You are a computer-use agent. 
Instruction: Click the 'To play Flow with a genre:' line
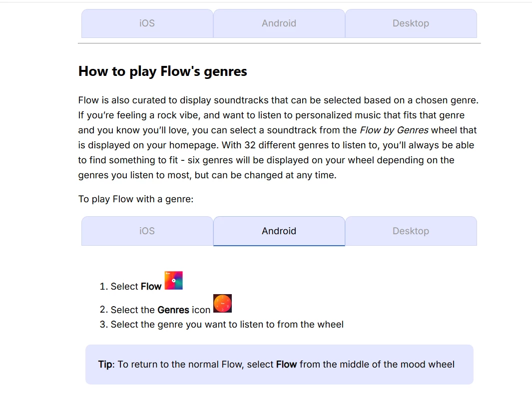click(136, 199)
